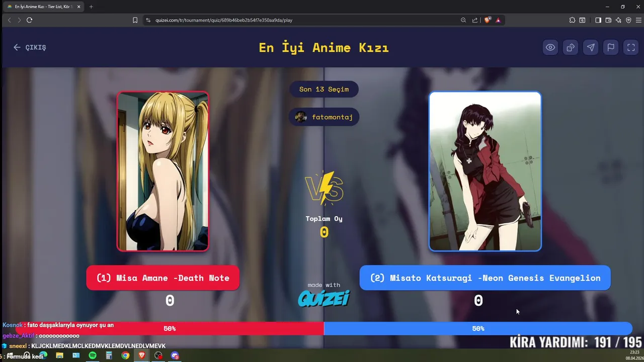644x362 pixels.
Task: Open Brave Rewards triangle icon
Action: [x=498, y=20]
